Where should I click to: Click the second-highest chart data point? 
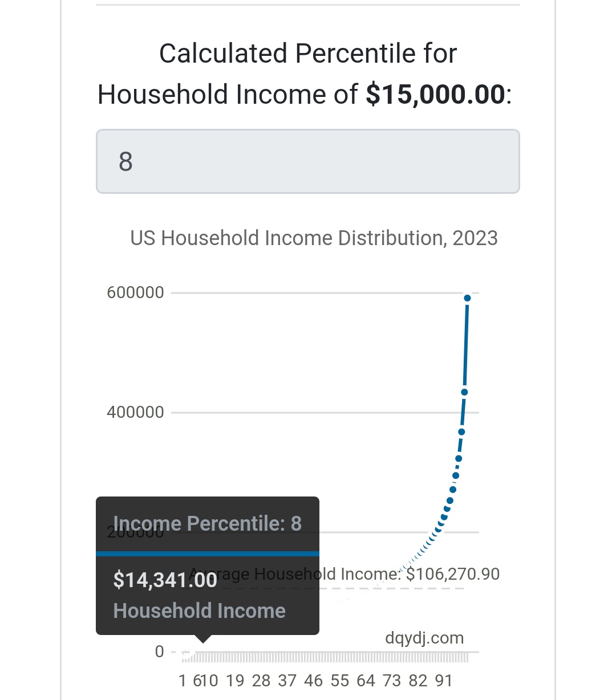464,392
